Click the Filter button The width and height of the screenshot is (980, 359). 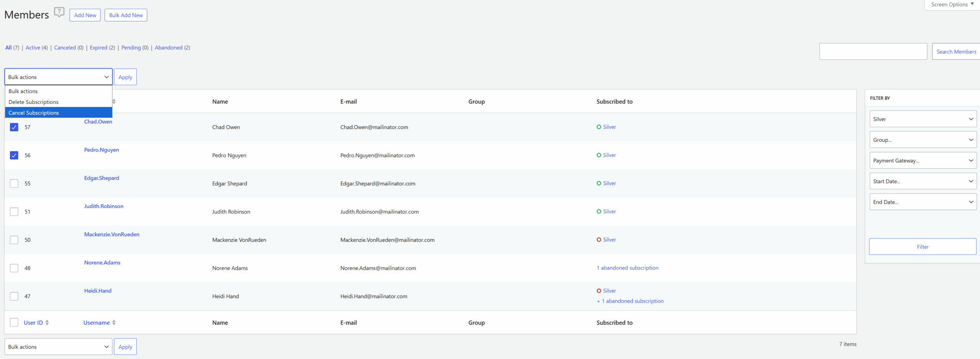coord(923,247)
